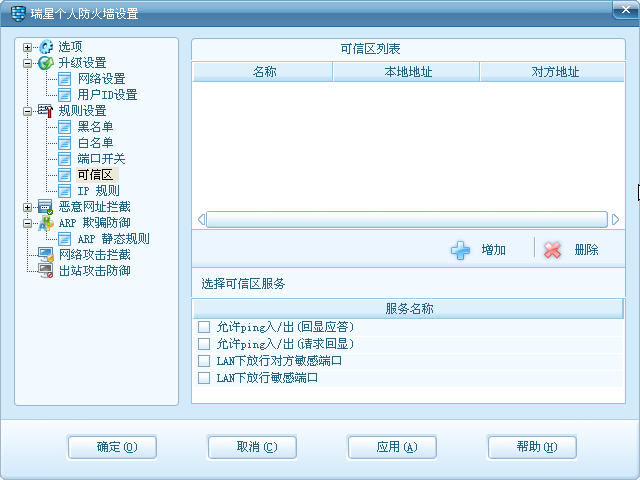Screen dimensions: 640x480
Task: Open 网络设置 in the tree
Action: coord(101,79)
